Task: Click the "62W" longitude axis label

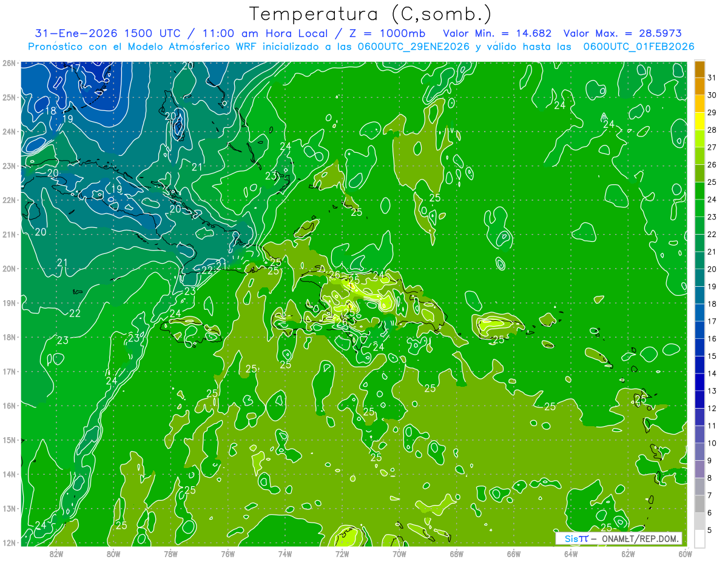Action: coord(628,554)
